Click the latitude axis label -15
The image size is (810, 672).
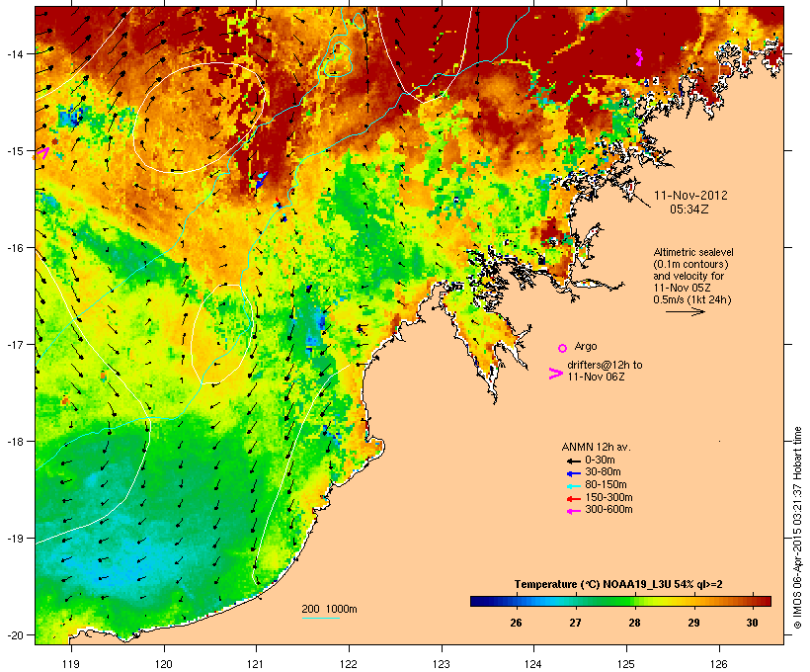tap(14, 151)
